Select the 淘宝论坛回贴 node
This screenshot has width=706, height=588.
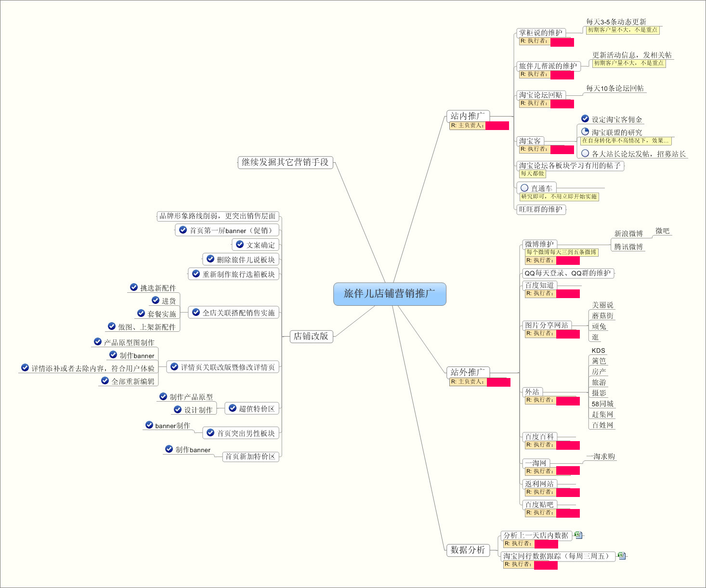click(x=541, y=95)
